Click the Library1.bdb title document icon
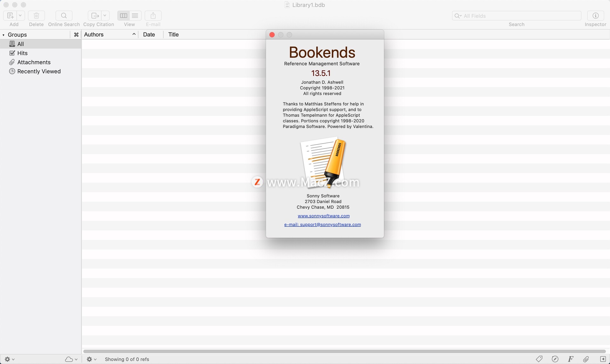610x364 pixels. [287, 5]
